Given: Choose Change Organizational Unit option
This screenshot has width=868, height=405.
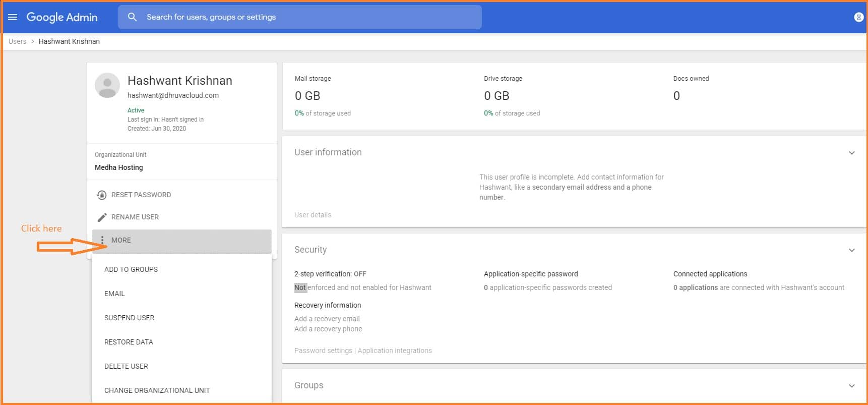Looking at the screenshot, I should point(157,390).
